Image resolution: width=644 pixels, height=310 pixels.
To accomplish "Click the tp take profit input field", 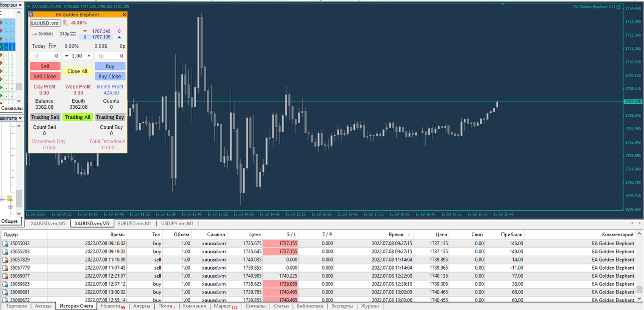I will click(x=110, y=56).
